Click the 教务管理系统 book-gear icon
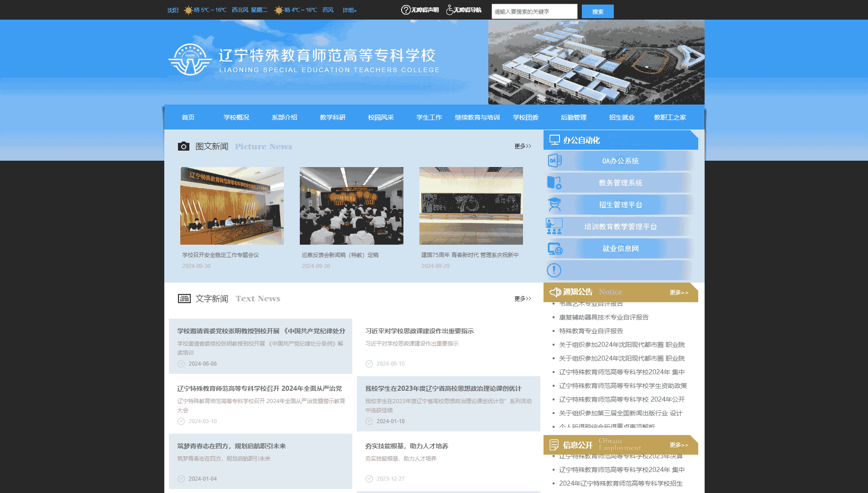Viewport: 868px width, 493px height. click(x=554, y=183)
